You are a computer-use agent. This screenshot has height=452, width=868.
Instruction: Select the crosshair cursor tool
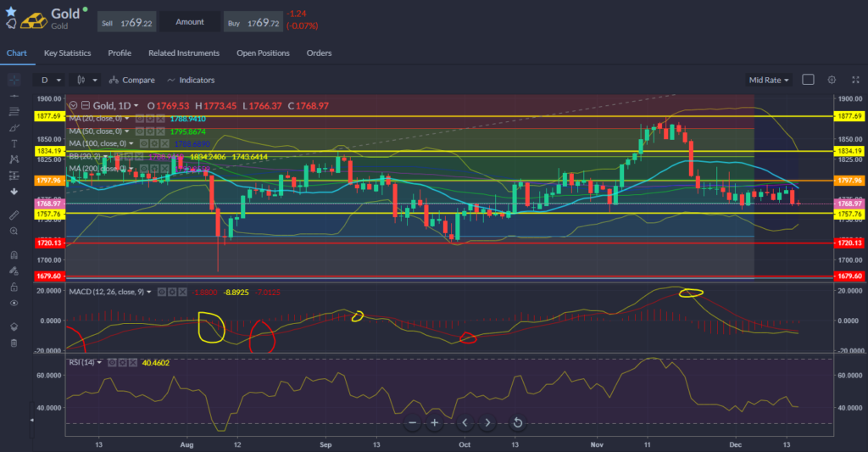click(x=14, y=80)
